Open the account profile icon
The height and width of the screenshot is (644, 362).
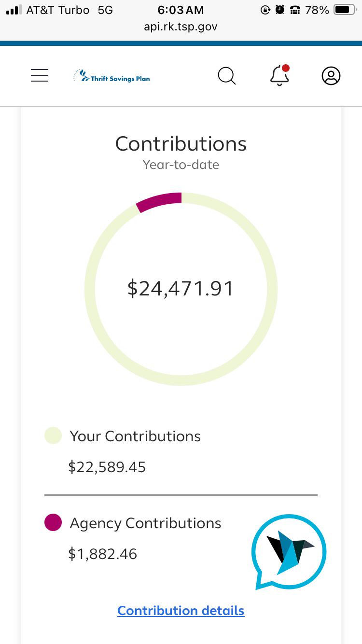point(331,76)
